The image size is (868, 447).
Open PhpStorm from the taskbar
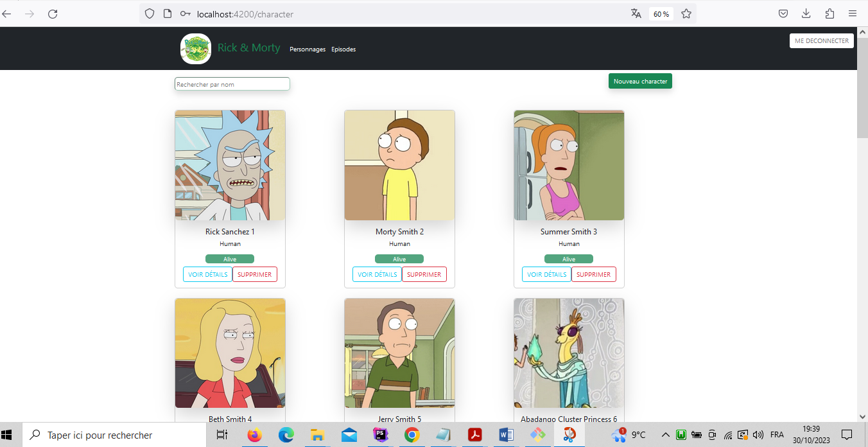381,435
